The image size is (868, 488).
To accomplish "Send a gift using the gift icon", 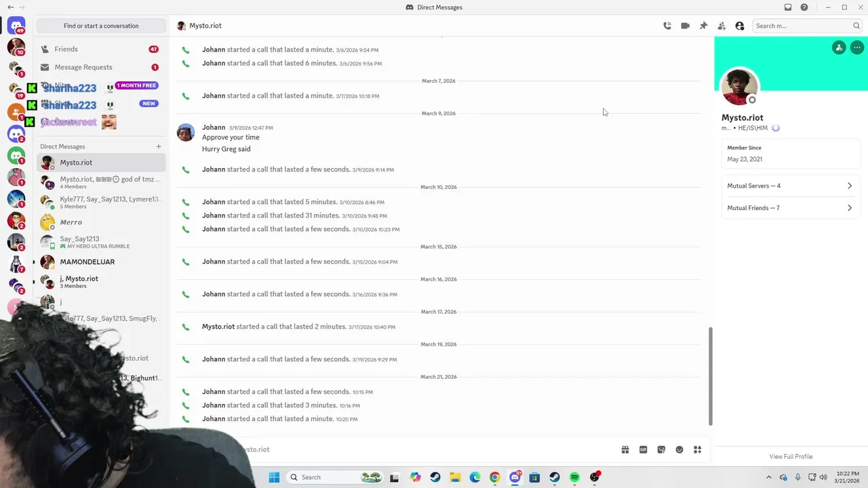I will coord(625,449).
